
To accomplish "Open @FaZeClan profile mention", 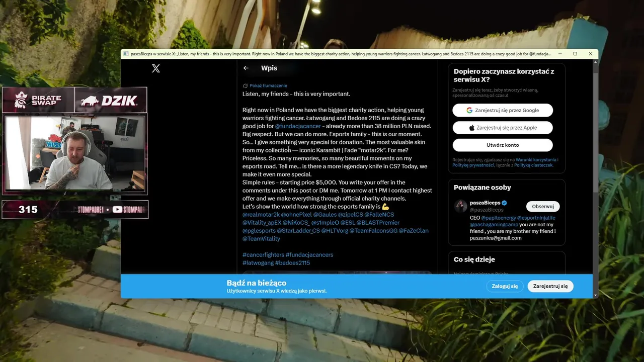I will (x=414, y=231).
